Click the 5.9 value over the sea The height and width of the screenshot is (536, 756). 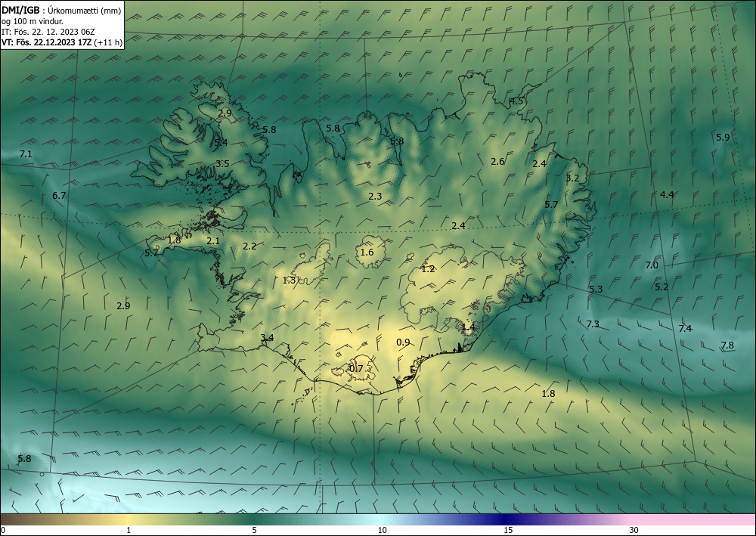723,138
